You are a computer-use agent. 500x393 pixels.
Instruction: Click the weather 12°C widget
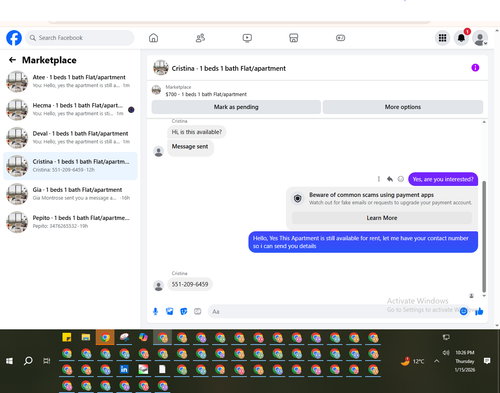413,361
